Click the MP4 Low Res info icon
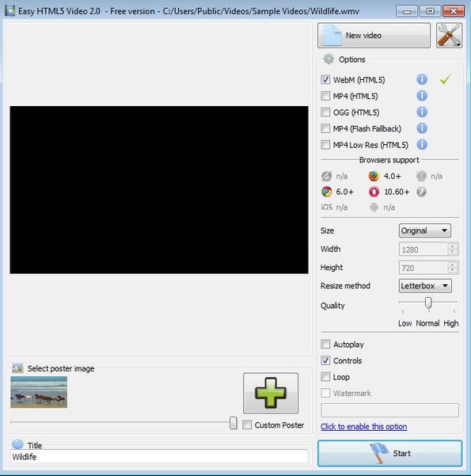471x476 pixels. click(x=422, y=144)
